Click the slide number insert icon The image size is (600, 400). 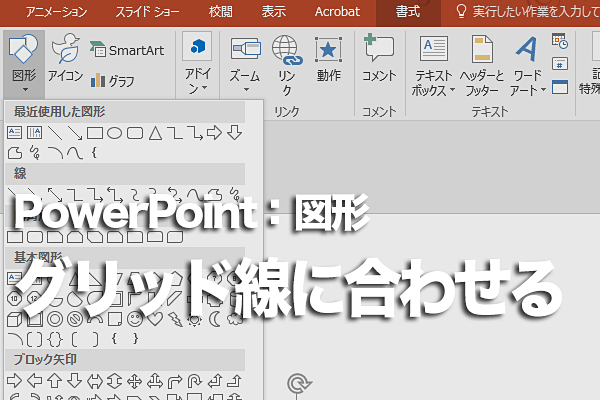pos(560,64)
